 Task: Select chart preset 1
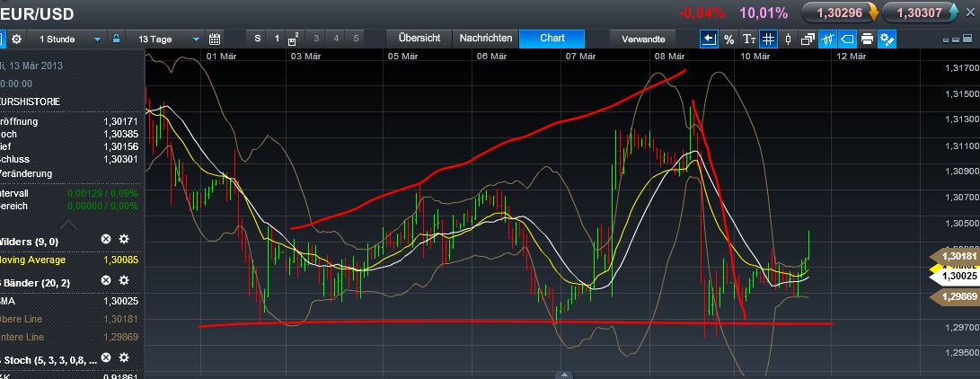tap(277, 39)
